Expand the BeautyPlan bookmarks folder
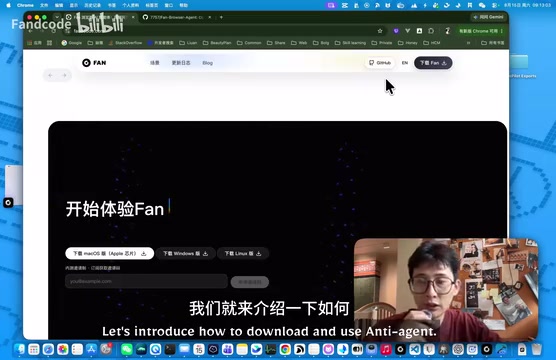 coord(217,43)
